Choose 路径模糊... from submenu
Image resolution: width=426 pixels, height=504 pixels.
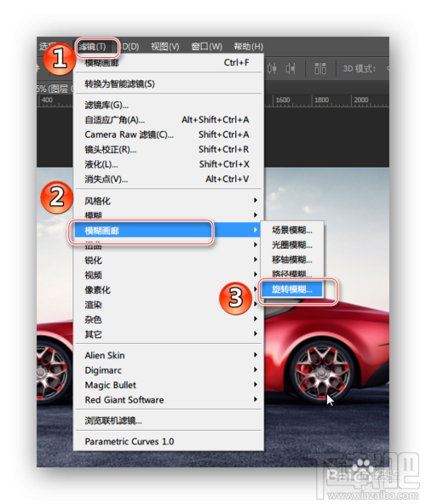click(292, 273)
